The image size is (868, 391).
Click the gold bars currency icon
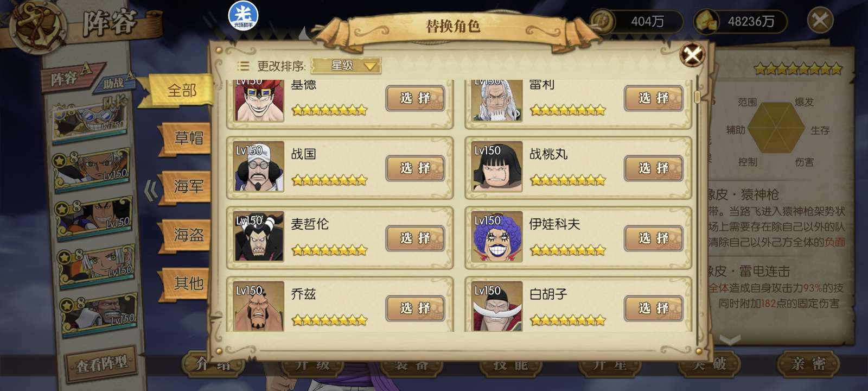click(x=708, y=22)
